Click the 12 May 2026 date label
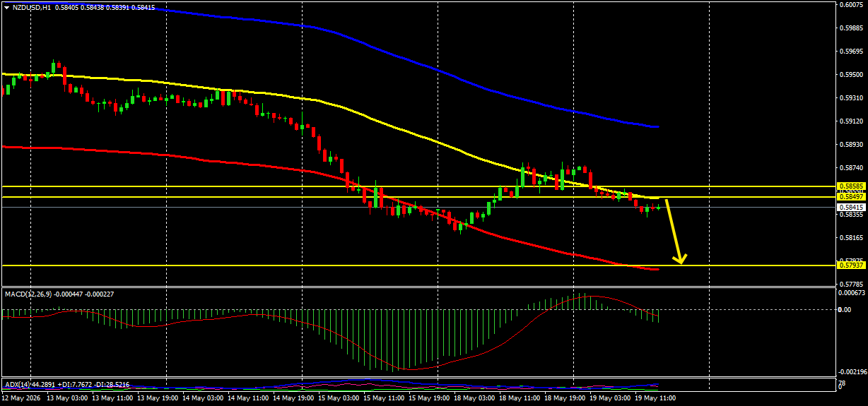 (20, 399)
